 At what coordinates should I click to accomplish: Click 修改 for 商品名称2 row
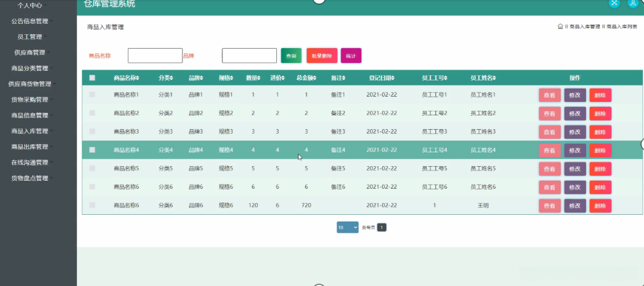coord(575,113)
